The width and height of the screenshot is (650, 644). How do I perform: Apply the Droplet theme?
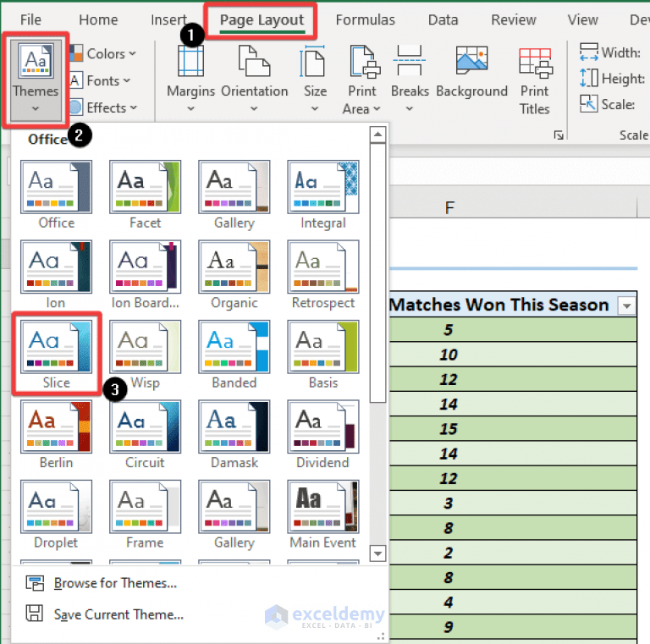(x=57, y=515)
